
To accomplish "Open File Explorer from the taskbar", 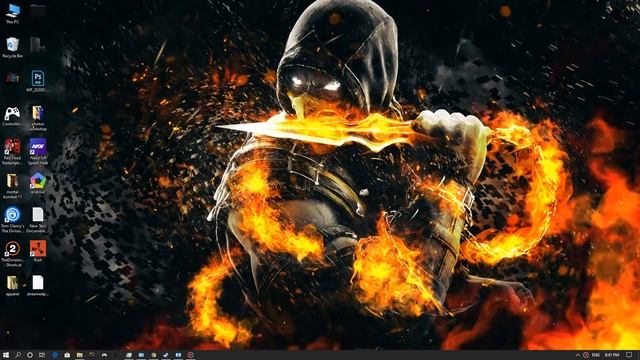I will 80,355.
